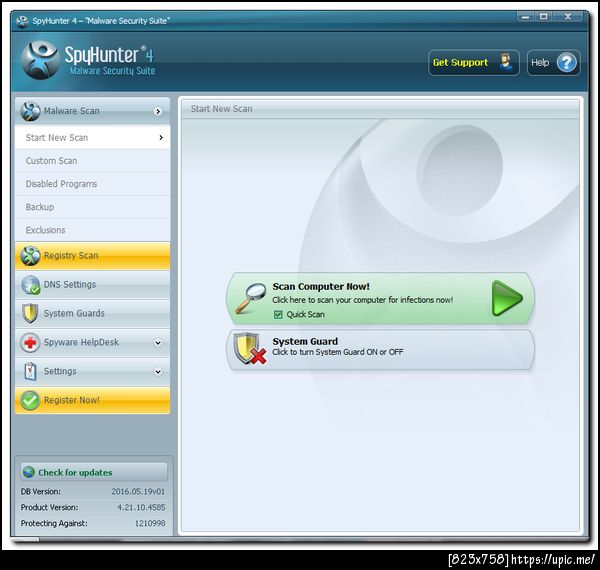Go to System Guards label
600x570 pixels.
pyautogui.click(x=74, y=313)
